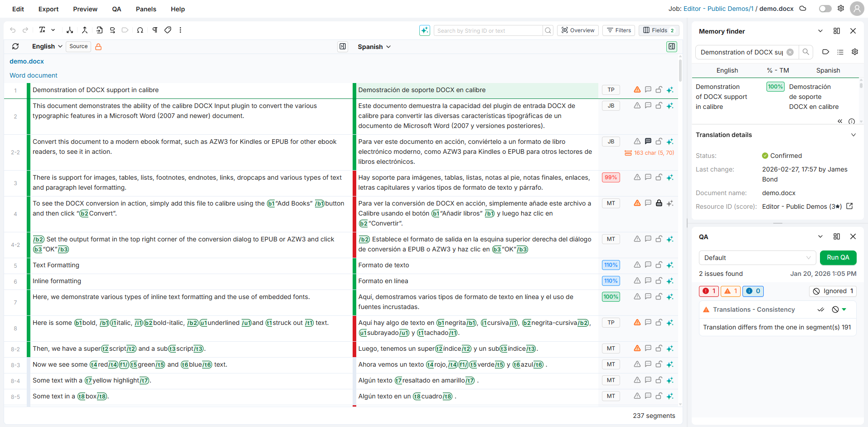Click the merge segments icon in toolbar

click(85, 30)
